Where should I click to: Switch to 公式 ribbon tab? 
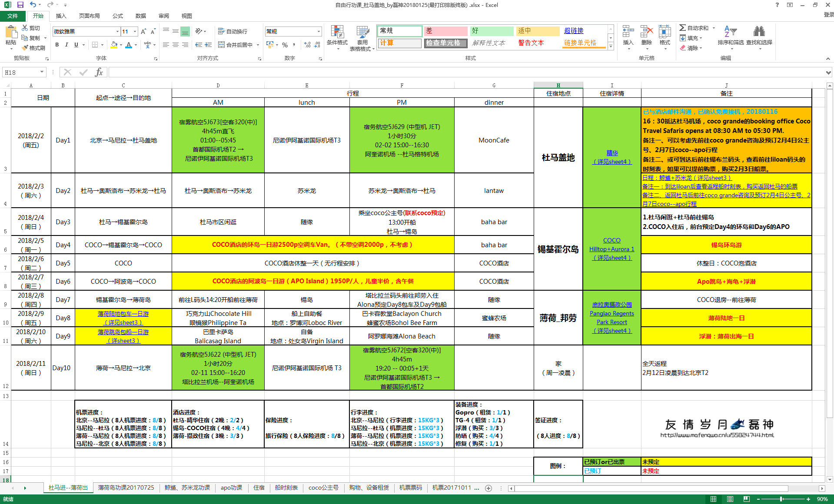click(118, 16)
